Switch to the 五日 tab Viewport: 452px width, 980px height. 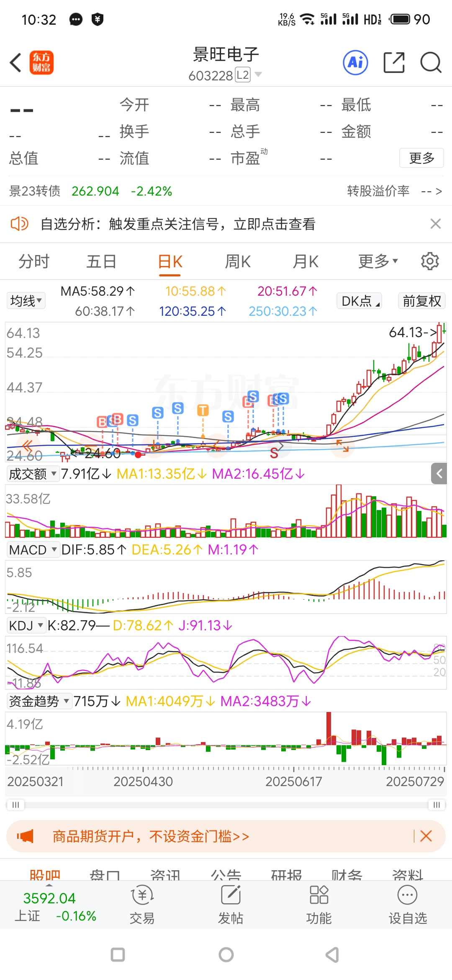(x=102, y=261)
